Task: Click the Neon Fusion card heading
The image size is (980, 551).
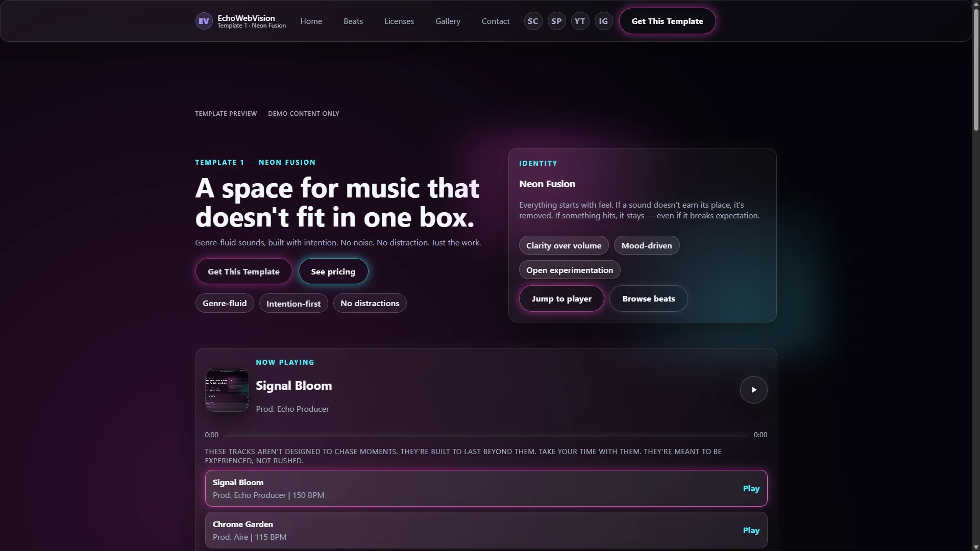Action: point(547,184)
